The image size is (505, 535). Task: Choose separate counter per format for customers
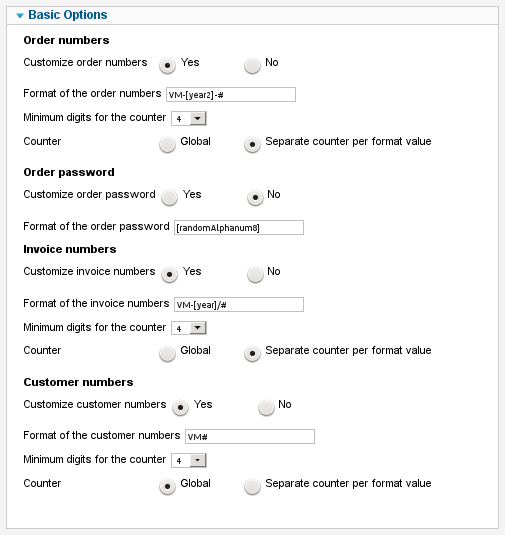(252, 487)
